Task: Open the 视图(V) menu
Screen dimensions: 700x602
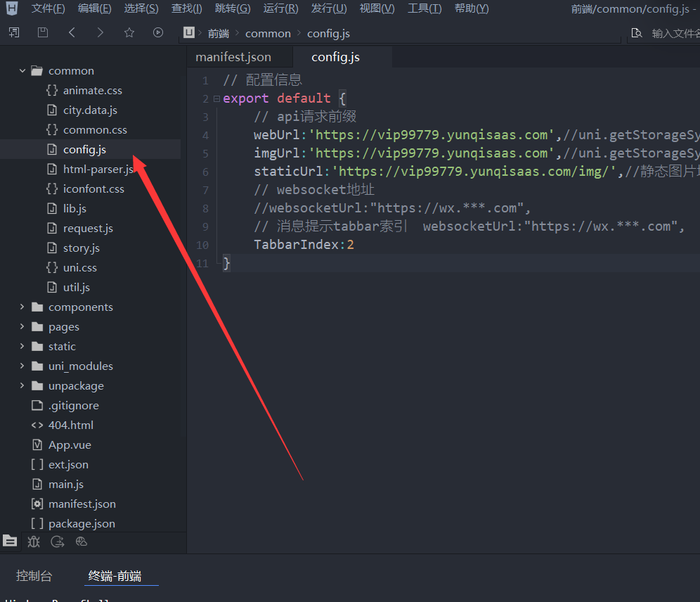Action: pos(377,8)
